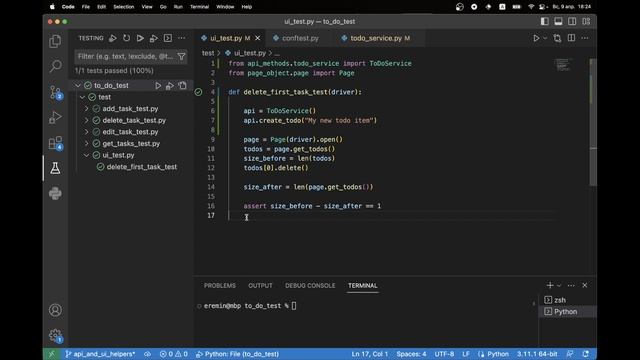
Task: Collapse ui_test.py in test tree
Action: pos(87,156)
